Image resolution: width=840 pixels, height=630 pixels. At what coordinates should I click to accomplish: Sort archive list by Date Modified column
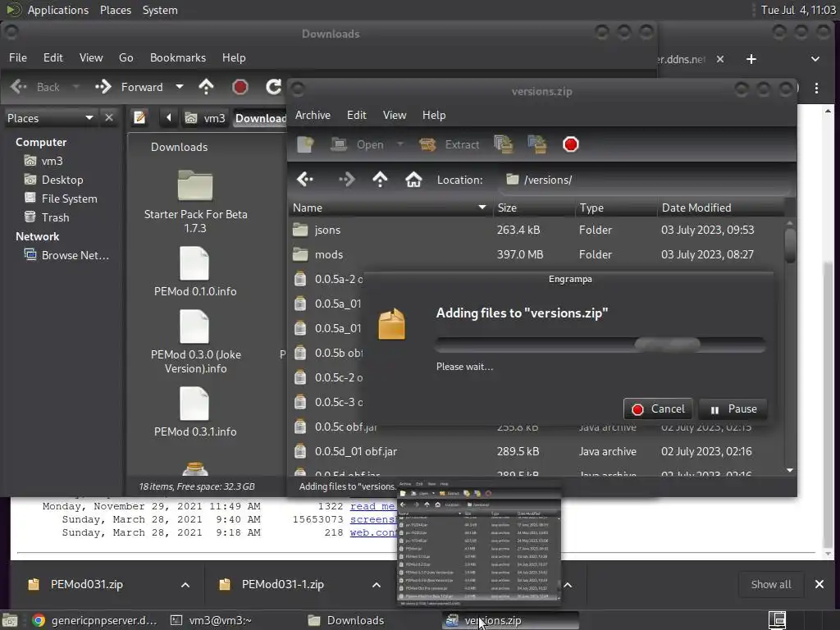point(720,208)
